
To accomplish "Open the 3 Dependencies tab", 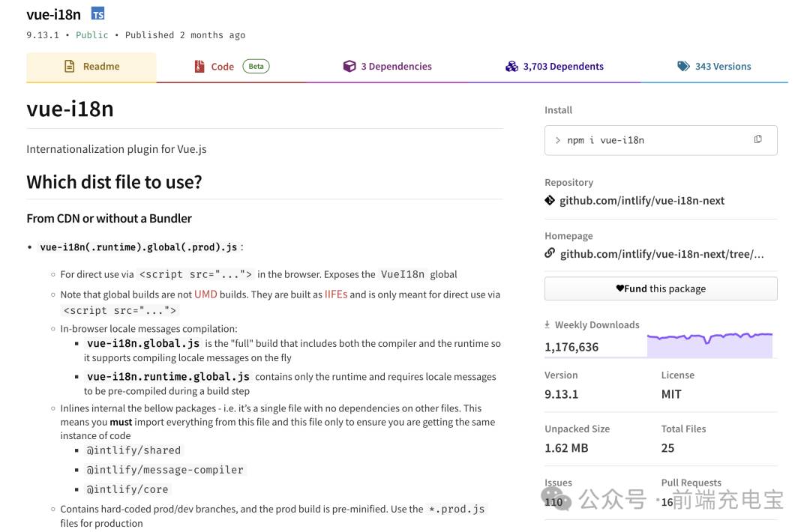I will [x=388, y=66].
